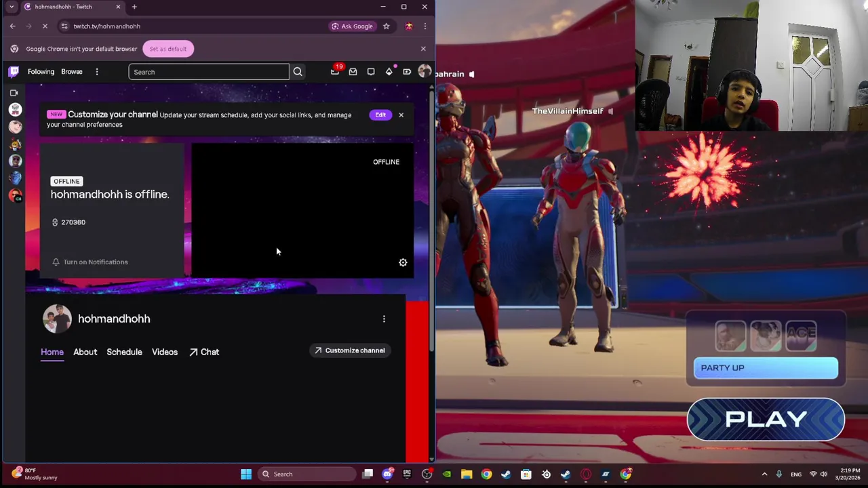Close the hohmandhohh - Twitch tab
Viewport: 868px width, 488px height.
(118, 7)
